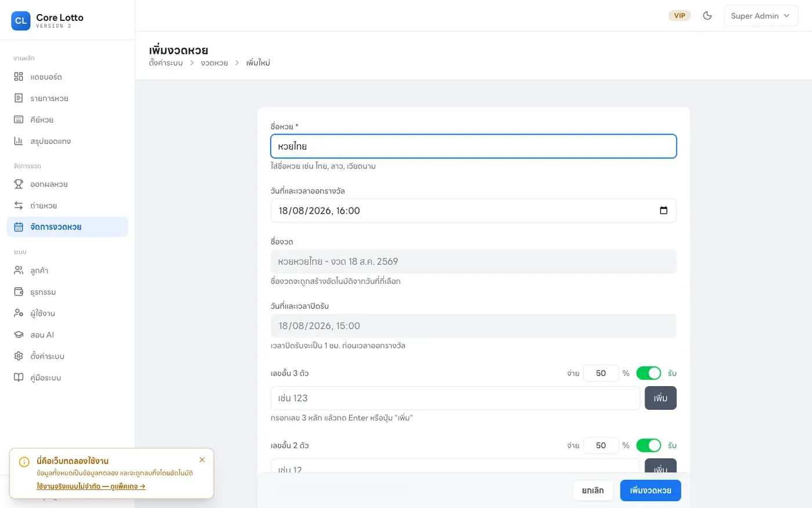Click จ่าย percent field for เลขอั้น 2 ตัว
Screen dimensions: 812x508
601,445
